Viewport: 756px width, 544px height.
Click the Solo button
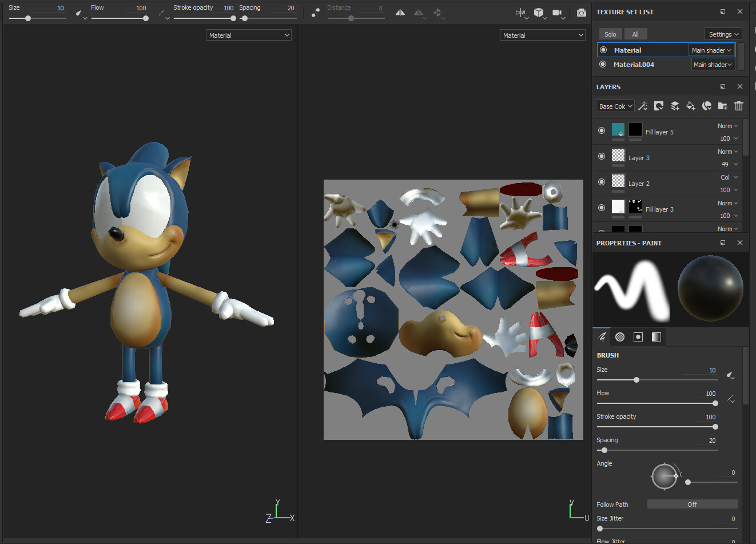pyautogui.click(x=610, y=34)
